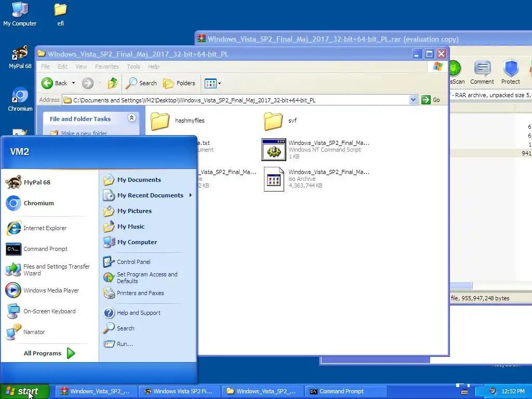Click the taskbar clock 12:52 PM
The image size is (532, 399).
[x=513, y=392]
